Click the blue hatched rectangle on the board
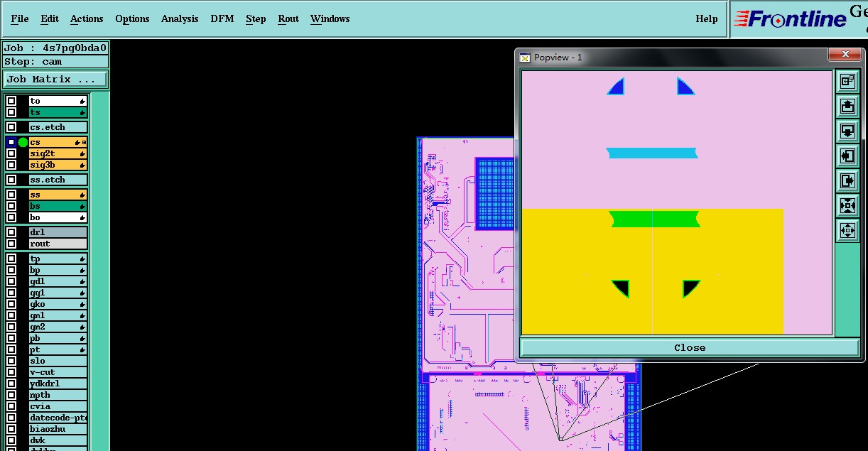This screenshot has width=868, height=451. click(494, 194)
